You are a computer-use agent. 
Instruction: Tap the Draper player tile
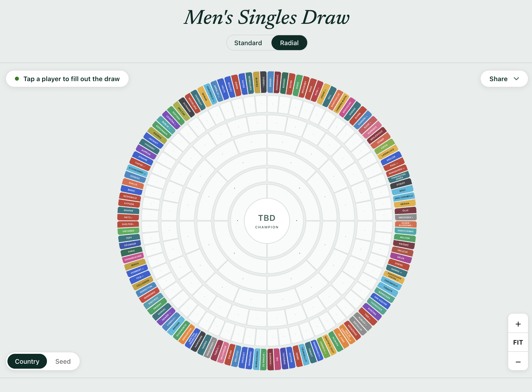[128, 211]
